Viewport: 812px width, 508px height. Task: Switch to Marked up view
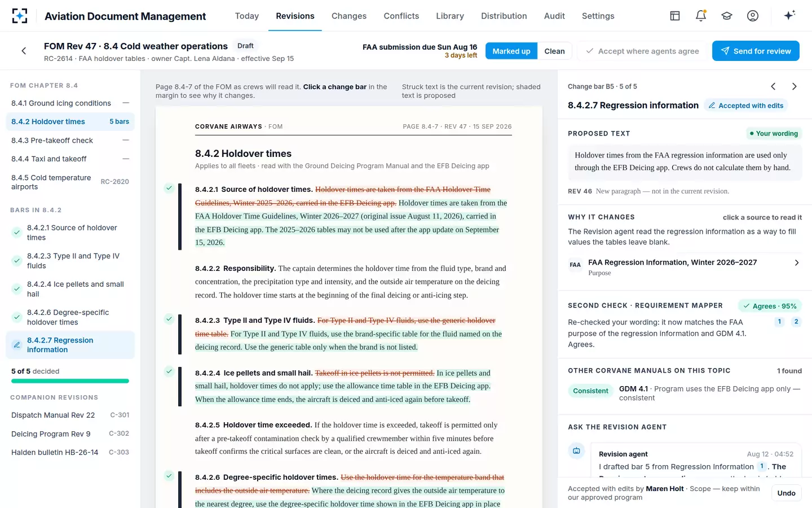click(x=511, y=51)
